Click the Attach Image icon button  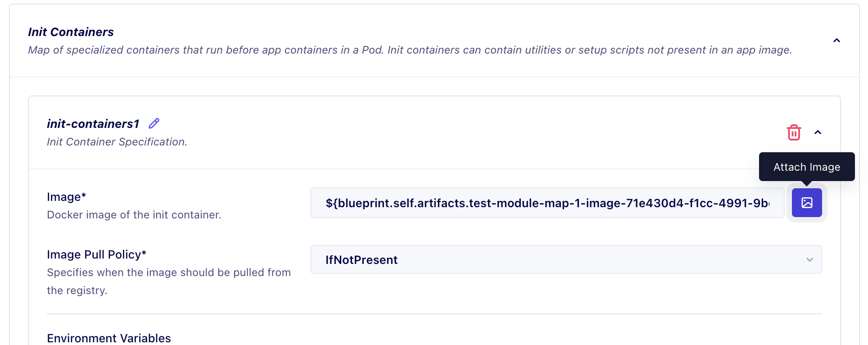(x=807, y=203)
